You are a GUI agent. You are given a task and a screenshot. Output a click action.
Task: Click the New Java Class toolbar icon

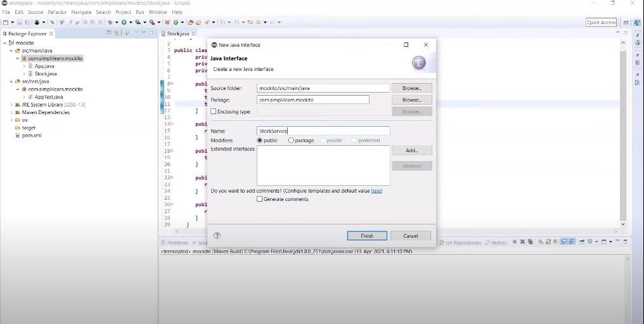176,22
